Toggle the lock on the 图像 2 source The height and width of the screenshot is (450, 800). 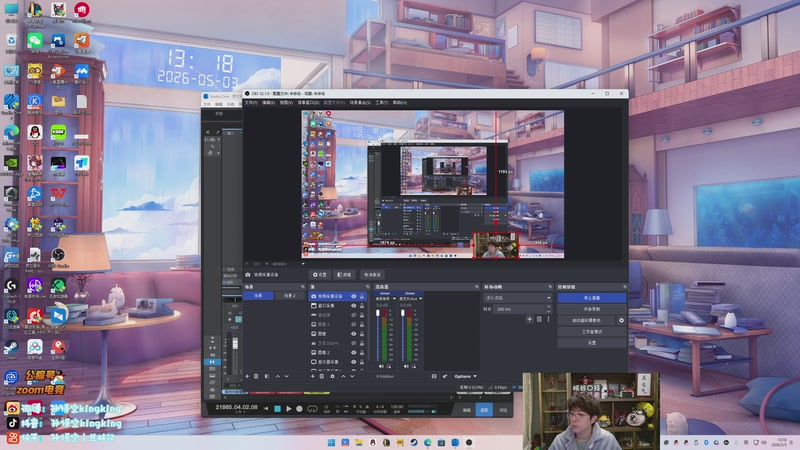pos(362,353)
